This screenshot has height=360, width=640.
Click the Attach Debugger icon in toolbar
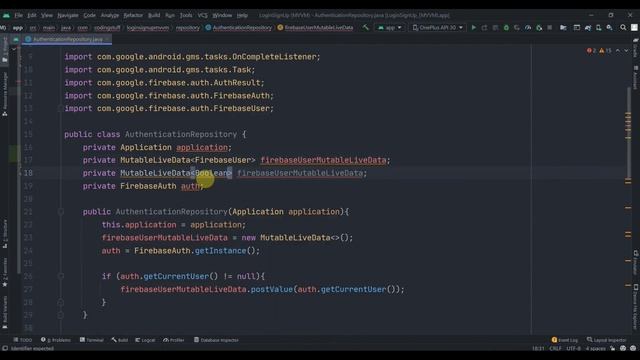click(x=539, y=27)
